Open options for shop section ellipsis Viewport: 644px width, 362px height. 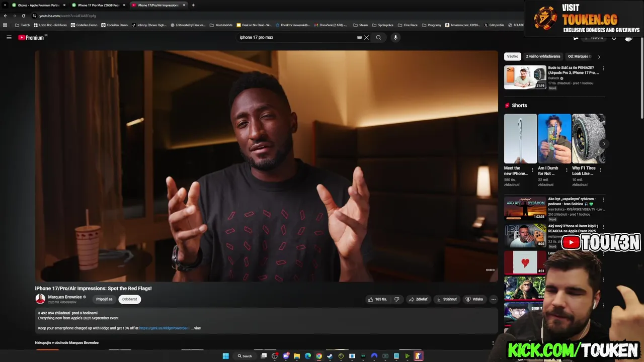[x=493, y=343]
